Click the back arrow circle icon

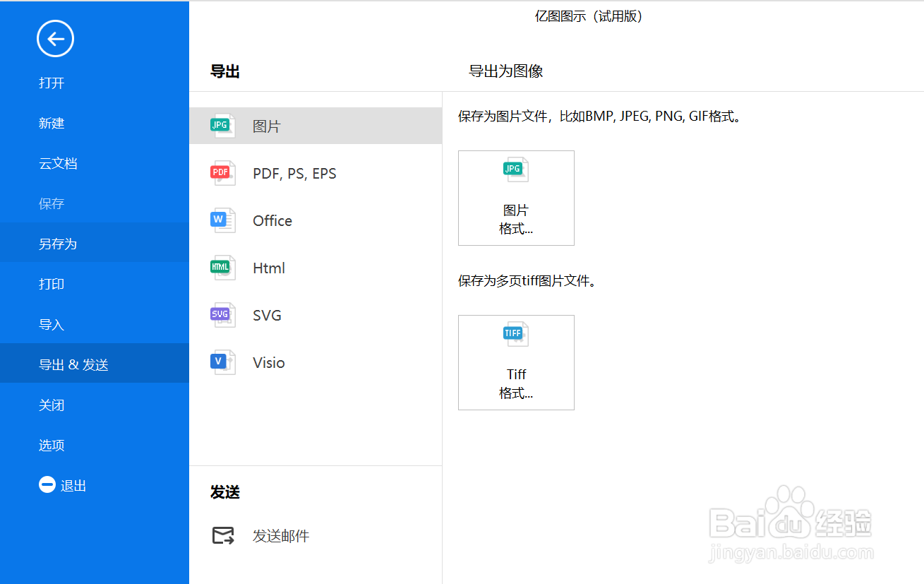point(54,38)
